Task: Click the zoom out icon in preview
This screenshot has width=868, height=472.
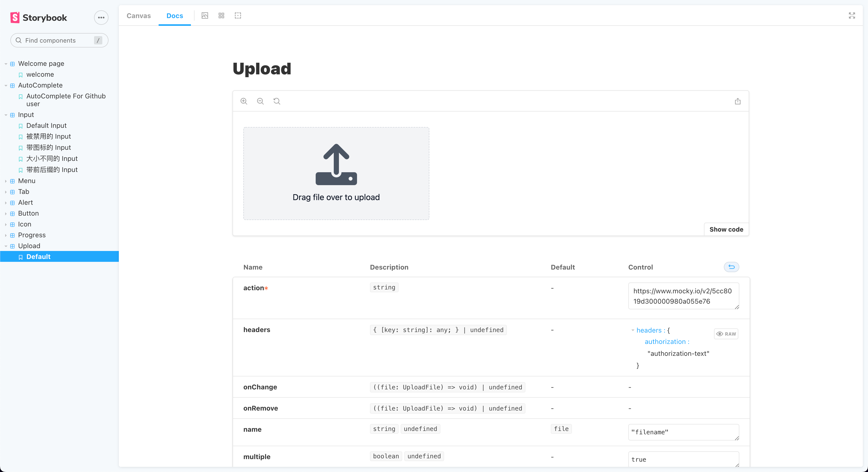Action: click(260, 101)
